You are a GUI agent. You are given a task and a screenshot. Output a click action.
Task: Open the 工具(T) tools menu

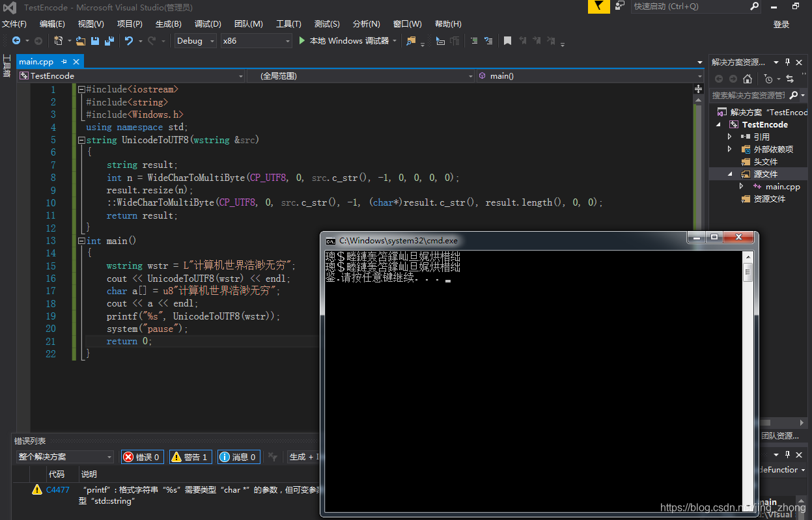point(288,24)
